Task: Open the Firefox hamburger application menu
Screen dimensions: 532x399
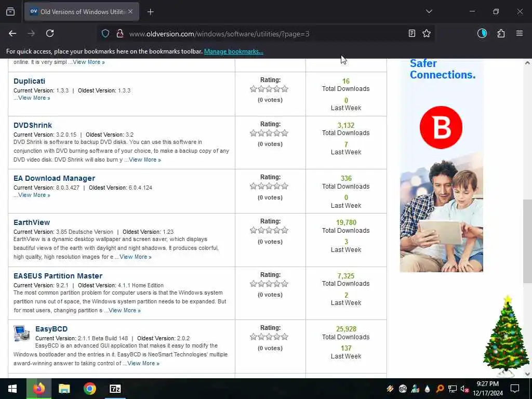Action: pos(519,33)
